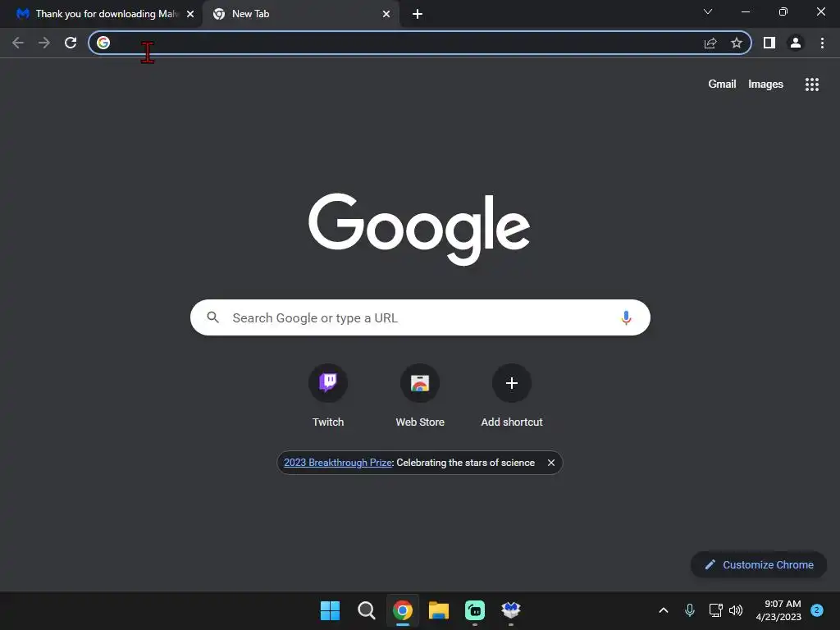Open network settings tray icon

click(x=715, y=610)
